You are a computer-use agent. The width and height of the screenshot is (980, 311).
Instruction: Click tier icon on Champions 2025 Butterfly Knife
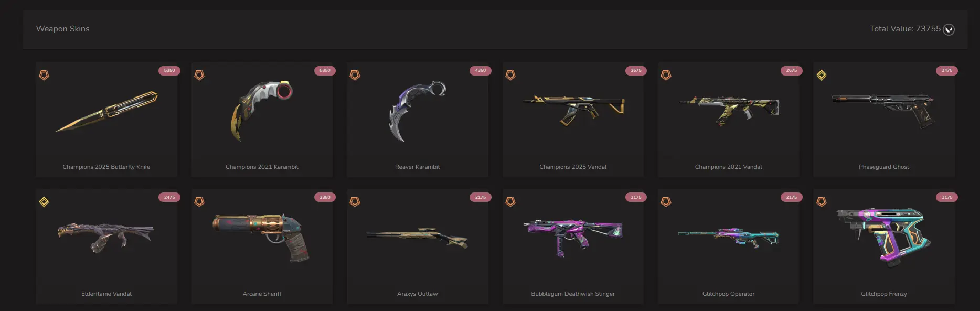(x=44, y=75)
